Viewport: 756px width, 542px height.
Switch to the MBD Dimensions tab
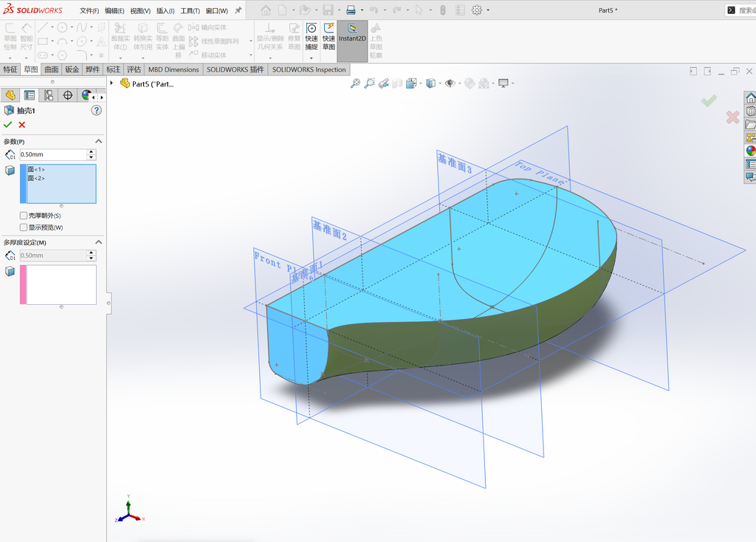(173, 69)
